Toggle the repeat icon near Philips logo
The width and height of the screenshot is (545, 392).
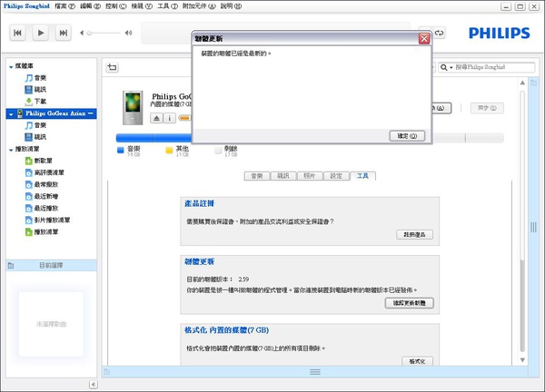pyautogui.click(x=440, y=33)
